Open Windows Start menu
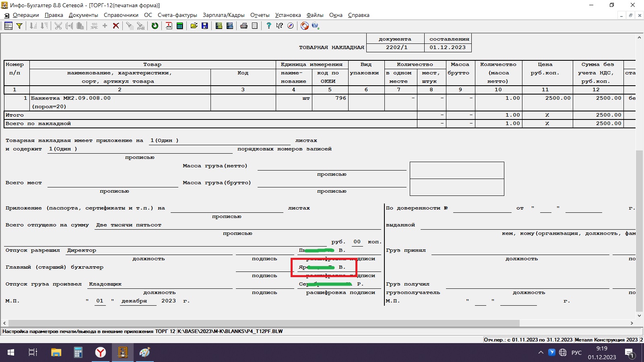The image size is (644, 362). pyautogui.click(x=11, y=353)
